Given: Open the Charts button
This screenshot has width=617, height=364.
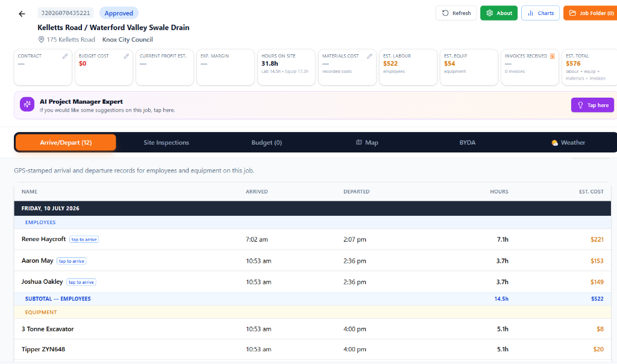Looking at the screenshot, I should click(x=540, y=13).
